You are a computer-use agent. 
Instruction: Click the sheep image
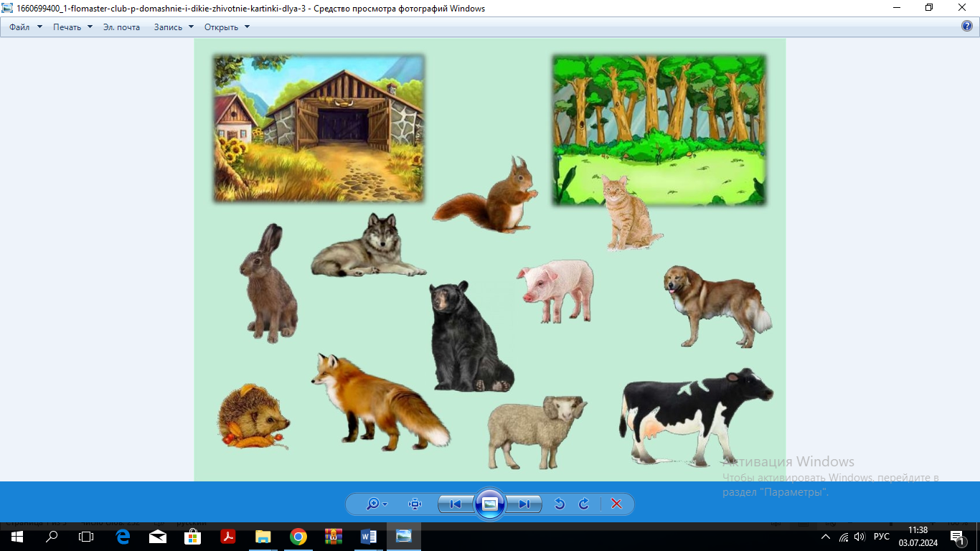[537, 432]
